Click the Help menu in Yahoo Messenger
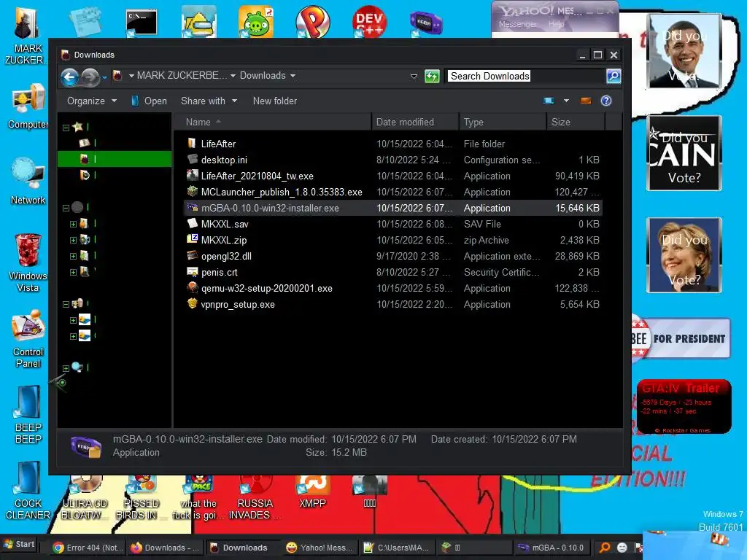This screenshot has height=560, width=747. [555, 24]
